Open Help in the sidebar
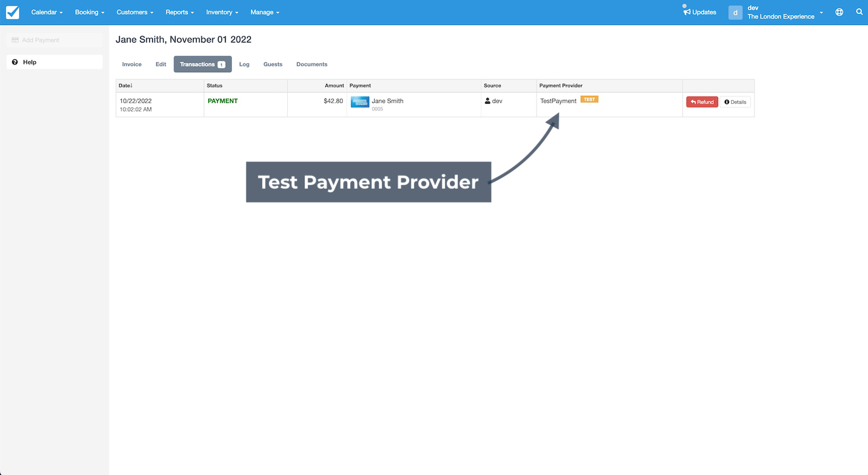868x475 pixels. point(55,62)
